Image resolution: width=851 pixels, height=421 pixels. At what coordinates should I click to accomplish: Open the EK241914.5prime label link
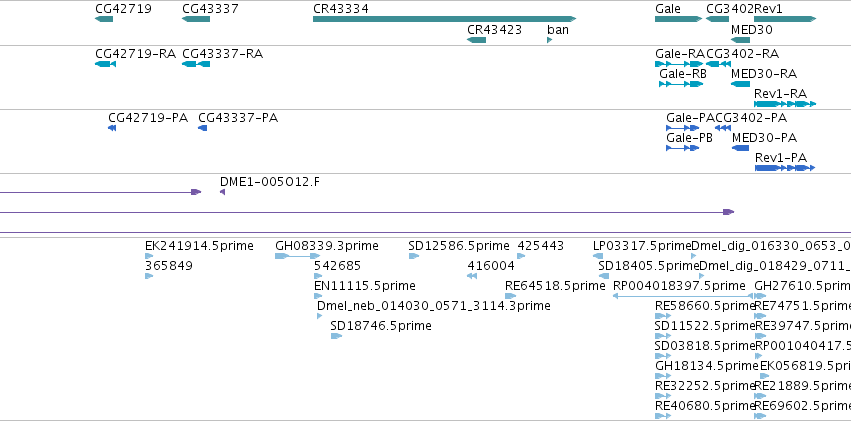(199, 246)
